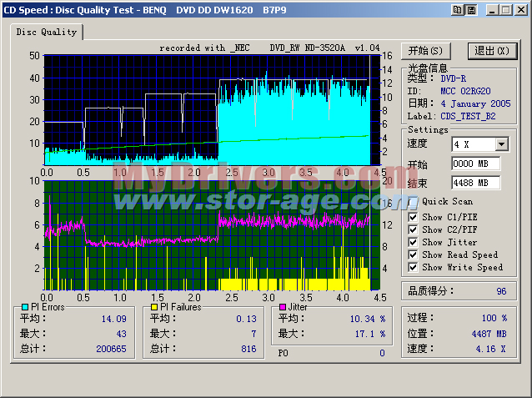Viewport: 532px width, 398px height.
Task: Enable the Quick Scan checkbox
Action: tap(414, 201)
